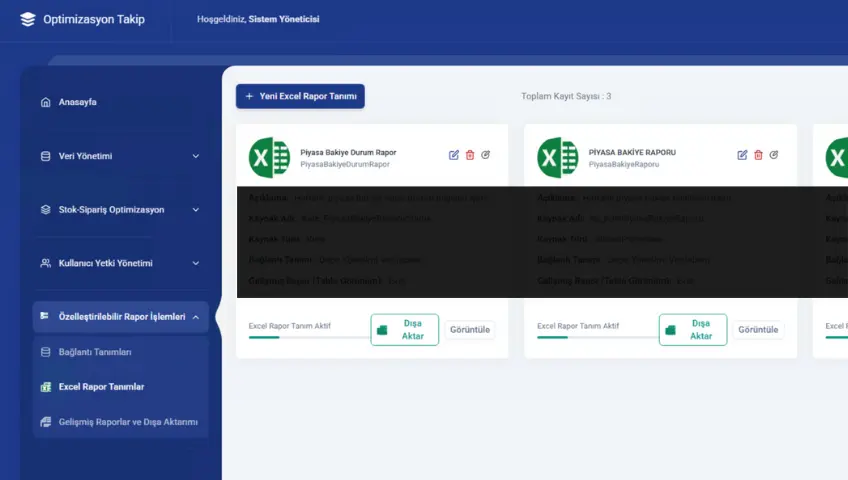Image resolution: width=848 pixels, height=480 pixels.
Task: Click trash icon on PİYASA BAKİYE RAPORU card
Action: pos(758,155)
